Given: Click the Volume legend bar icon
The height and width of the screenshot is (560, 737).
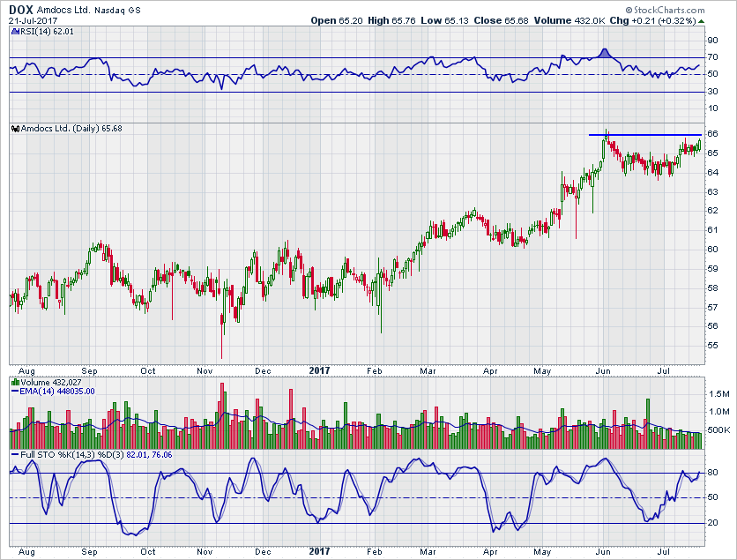Looking at the screenshot, I should click(x=15, y=382).
